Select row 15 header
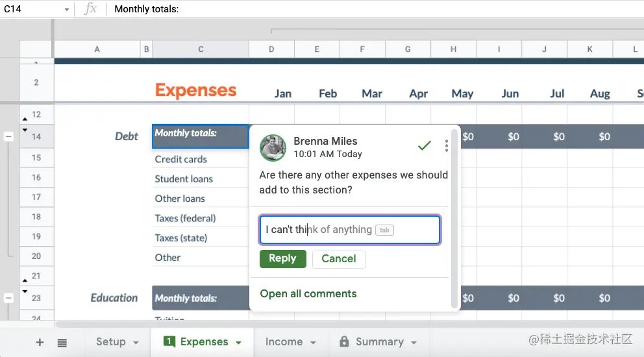This screenshot has height=357, width=644. tap(36, 158)
